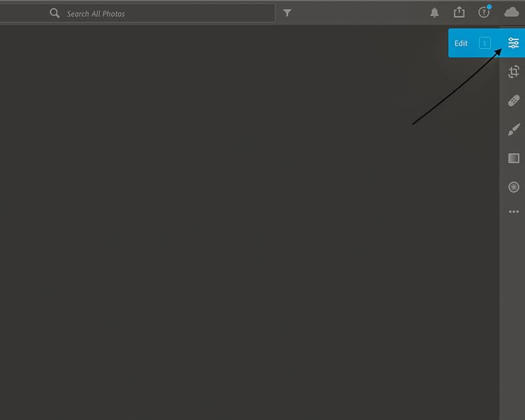Open the filter funnel icon

pyautogui.click(x=287, y=13)
